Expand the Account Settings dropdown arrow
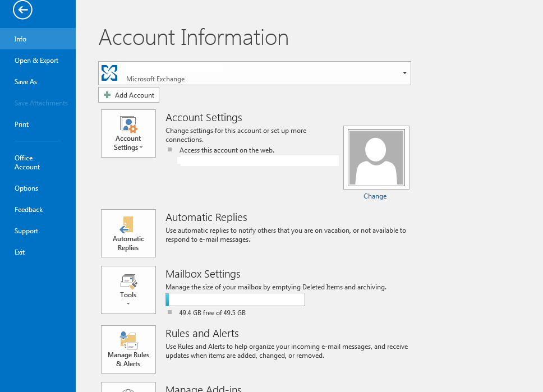Screen dimensions: 543x392 coord(141,148)
